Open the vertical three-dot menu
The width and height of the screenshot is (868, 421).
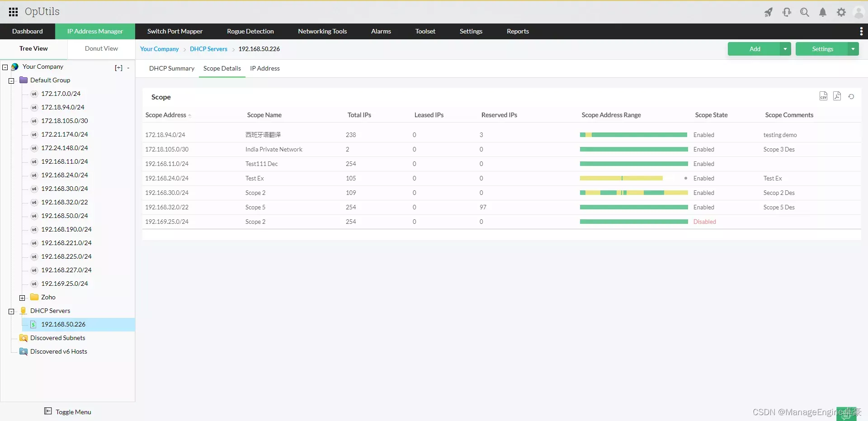[x=861, y=31]
